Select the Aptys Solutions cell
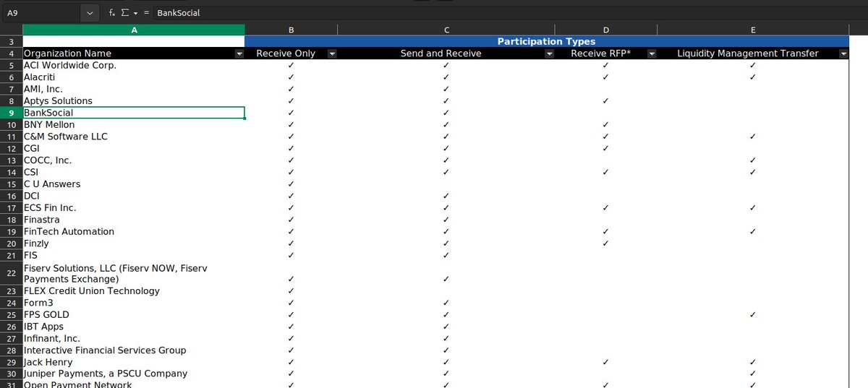The height and width of the screenshot is (388, 868). (x=134, y=101)
